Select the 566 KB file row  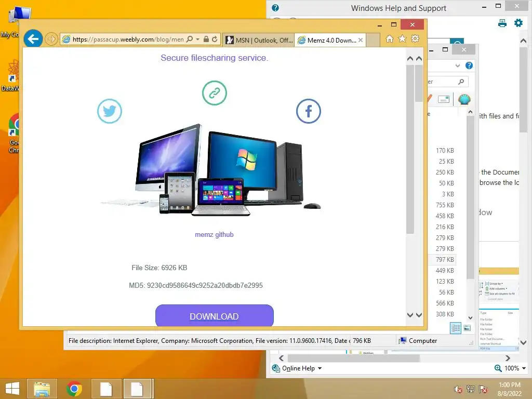pos(445,303)
